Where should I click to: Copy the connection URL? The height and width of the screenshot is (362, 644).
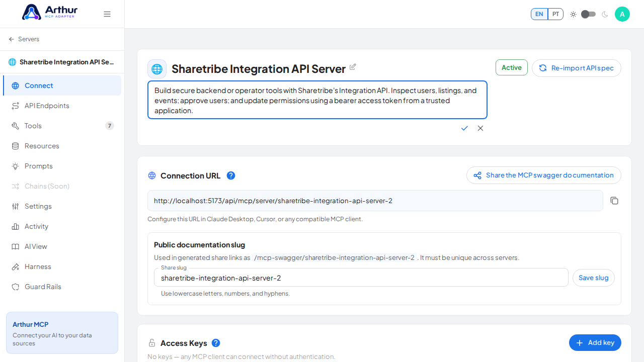[614, 201]
